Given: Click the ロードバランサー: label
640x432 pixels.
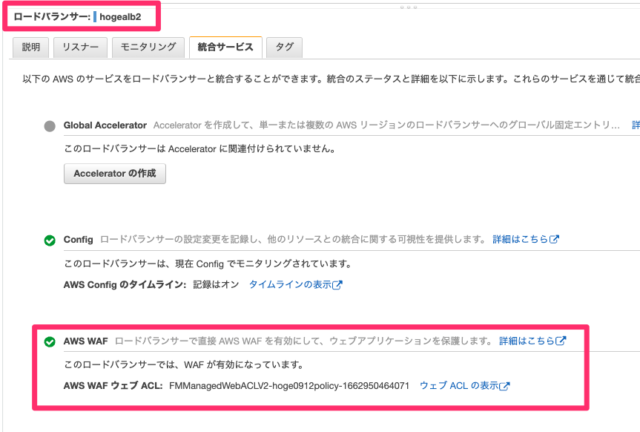Looking at the screenshot, I should (52, 17).
